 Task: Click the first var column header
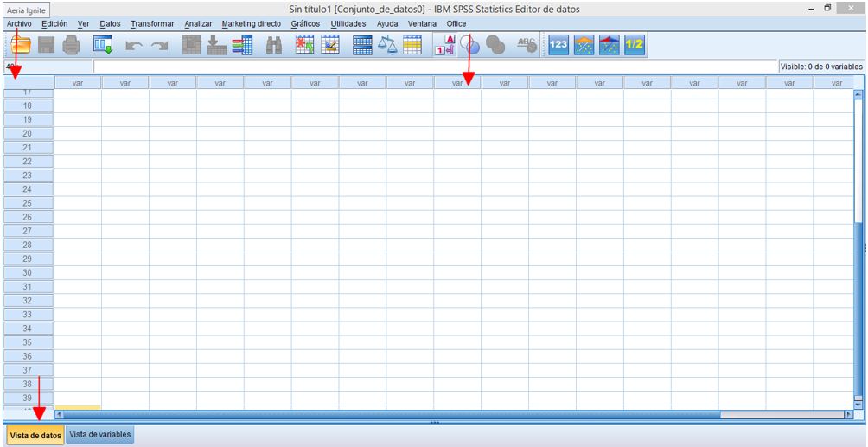(78, 83)
